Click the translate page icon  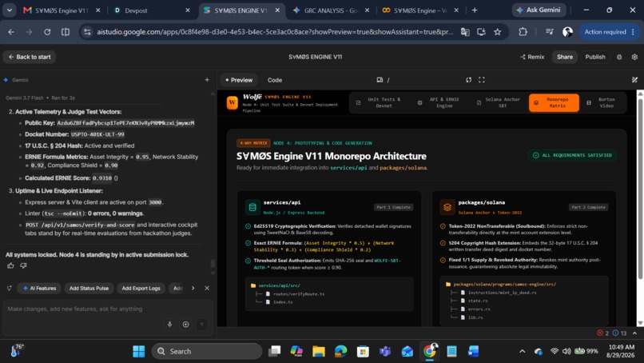point(465,32)
